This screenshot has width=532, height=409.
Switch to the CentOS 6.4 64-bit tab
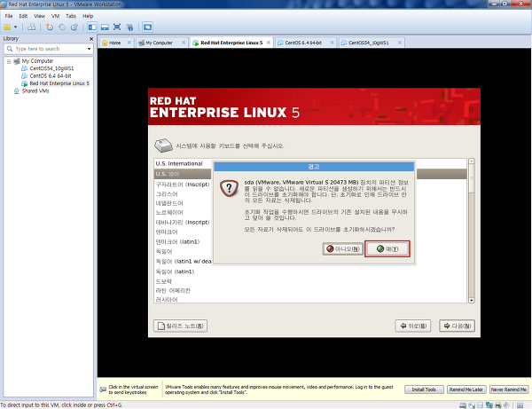[x=303, y=43]
